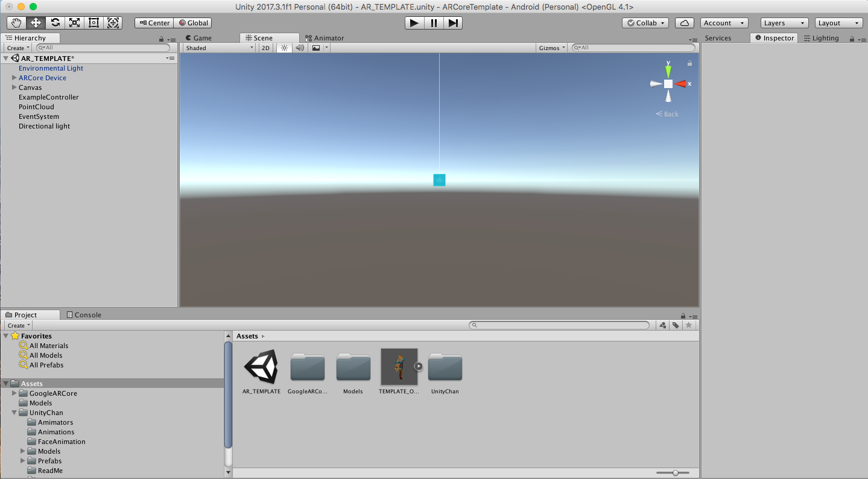Select the Scale tool
This screenshot has width=868, height=479.
pos(74,23)
